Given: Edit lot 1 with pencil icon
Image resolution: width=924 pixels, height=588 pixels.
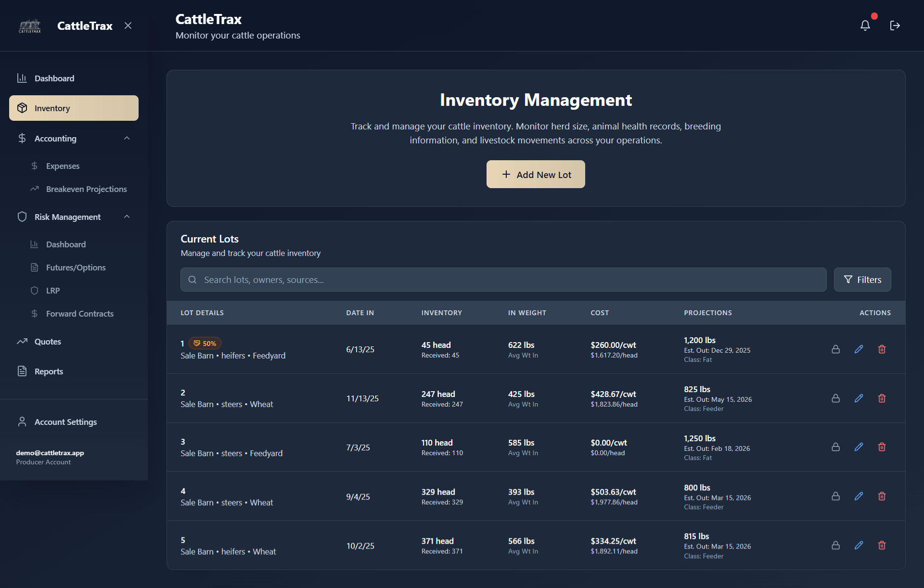Looking at the screenshot, I should [x=859, y=349].
